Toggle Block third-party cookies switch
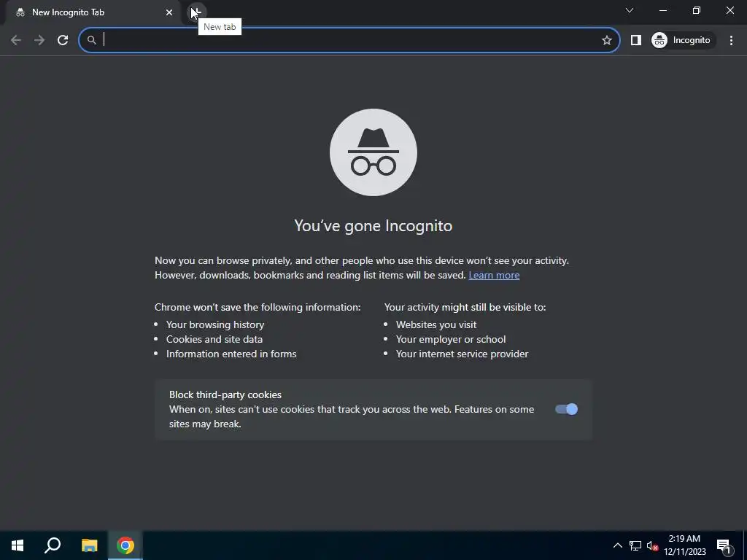This screenshot has height=560, width=747. pyautogui.click(x=566, y=410)
